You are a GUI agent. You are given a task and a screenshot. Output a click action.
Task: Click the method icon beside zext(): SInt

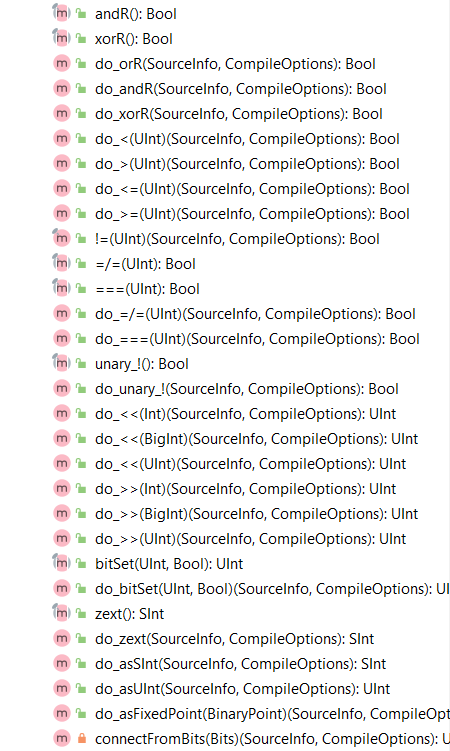61,614
